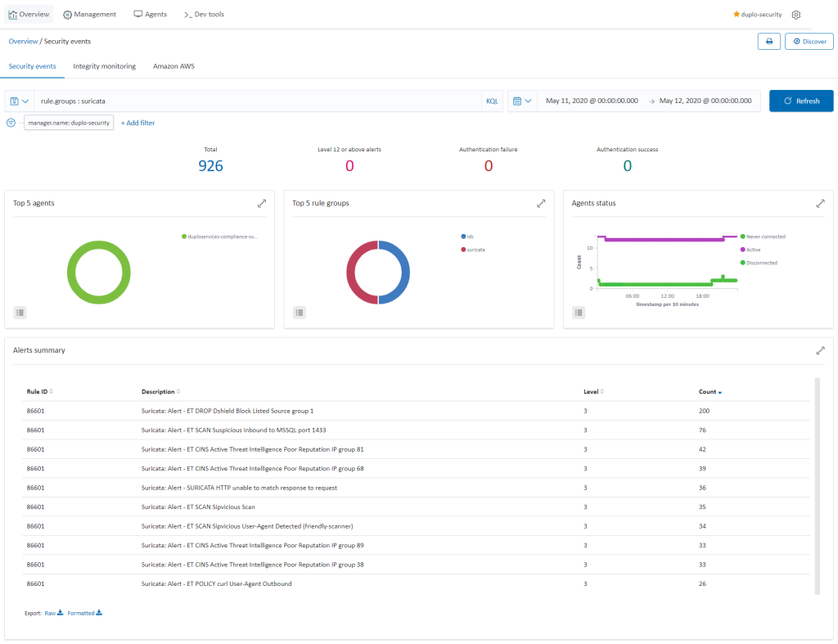This screenshot has height=644, width=838.
Task: Toggle legend list in Agents status panel
Action: [579, 312]
